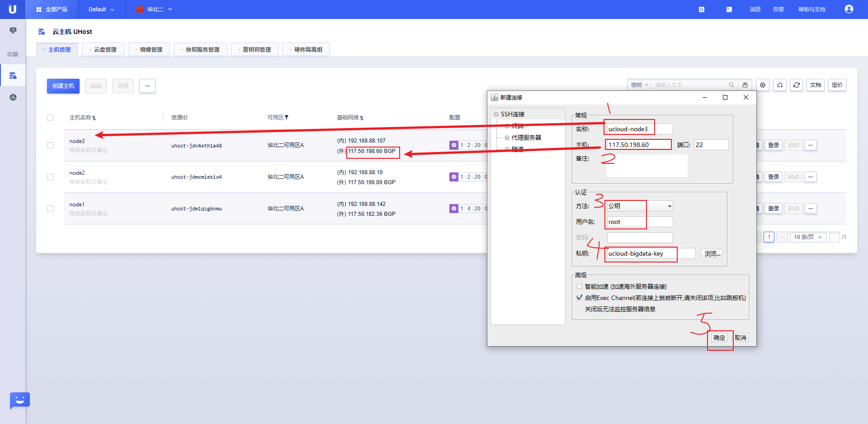Image resolution: width=868 pixels, height=424 pixels.
Task: Click the top sidebar monitor icon
Action: pyautogui.click(x=13, y=30)
